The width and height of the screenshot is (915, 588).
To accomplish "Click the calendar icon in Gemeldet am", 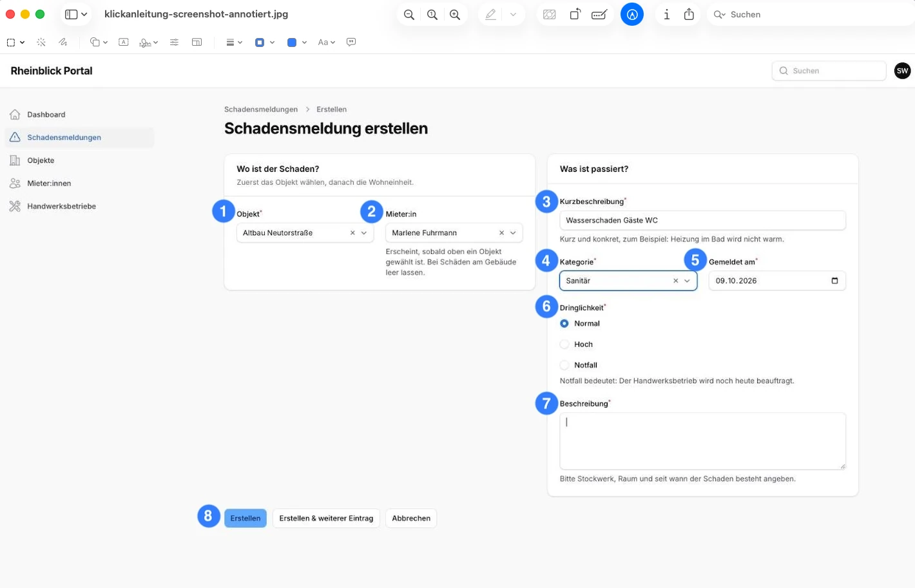I will coord(834,281).
